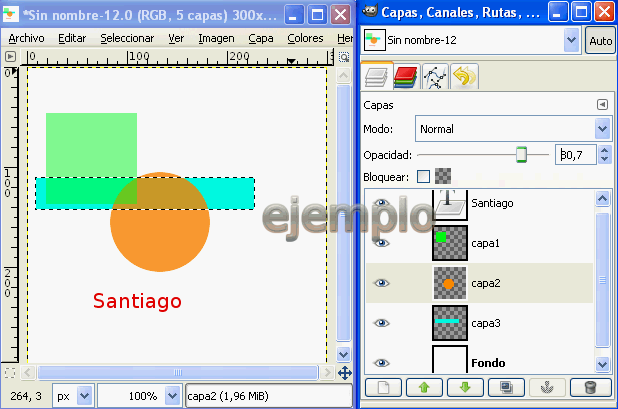Select the capa2 orange circle thumbnail

pyautogui.click(x=450, y=283)
